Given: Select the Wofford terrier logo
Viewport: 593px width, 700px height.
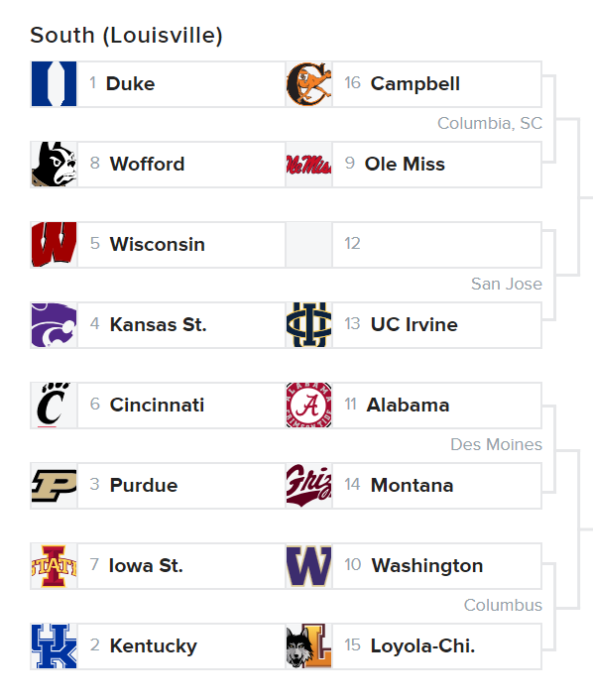Looking at the screenshot, I should tap(54, 165).
